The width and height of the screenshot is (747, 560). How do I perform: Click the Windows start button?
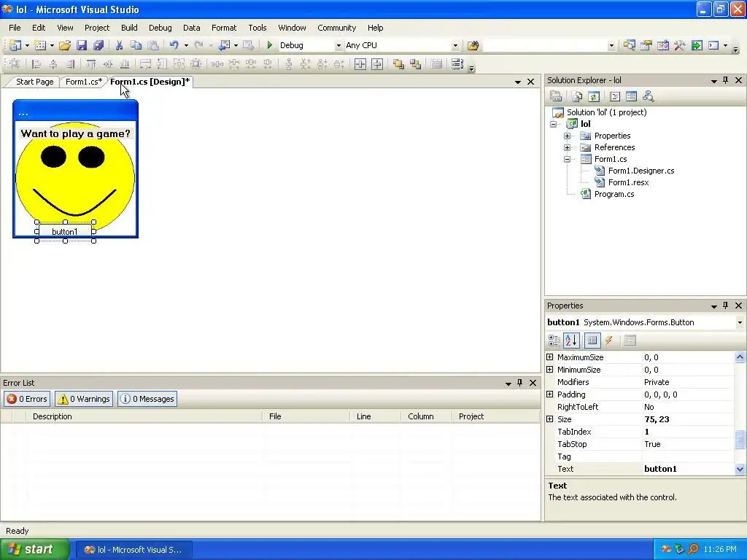(34, 550)
